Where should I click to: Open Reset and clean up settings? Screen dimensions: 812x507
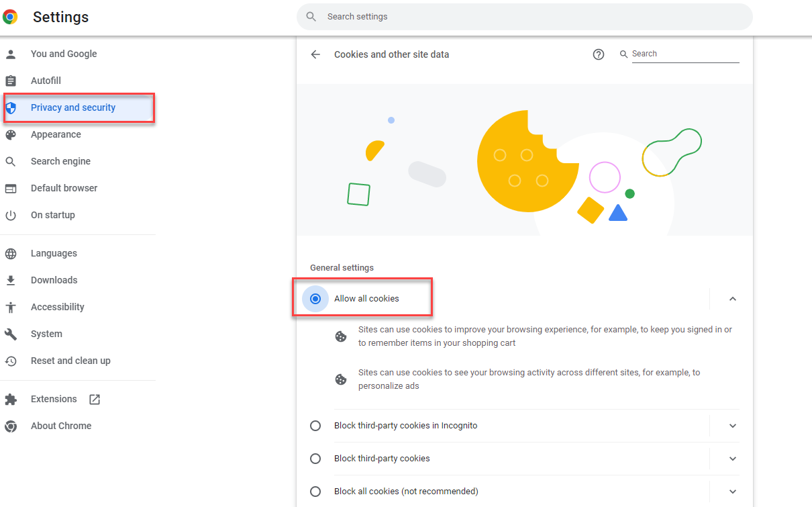click(x=70, y=361)
